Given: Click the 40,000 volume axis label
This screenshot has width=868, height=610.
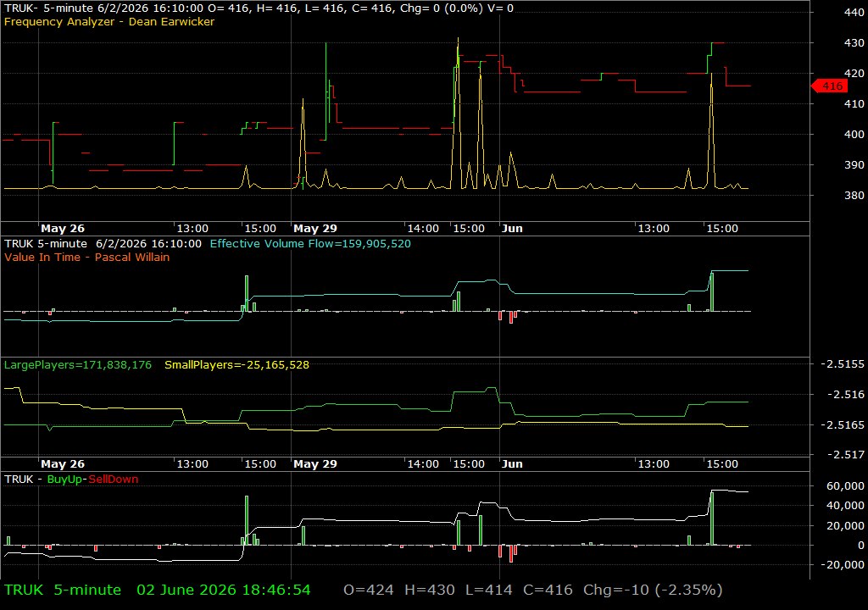Looking at the screenshot, I should pos(845,506).
